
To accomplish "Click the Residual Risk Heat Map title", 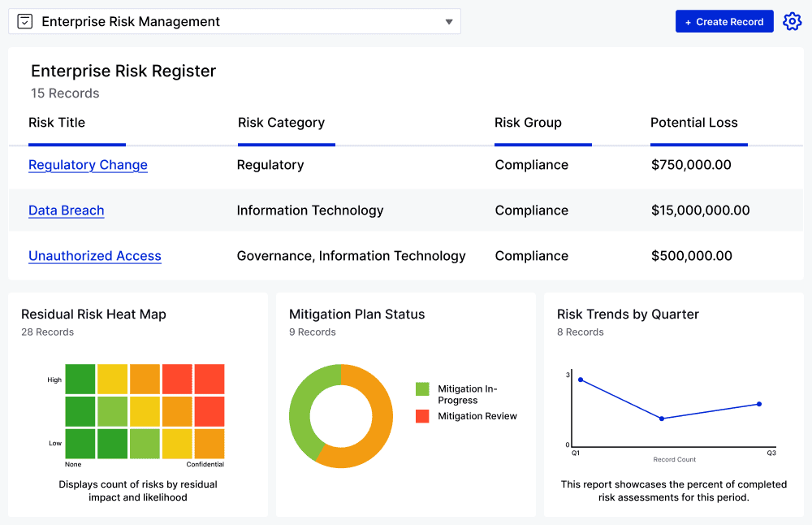I will click(93, 315).
